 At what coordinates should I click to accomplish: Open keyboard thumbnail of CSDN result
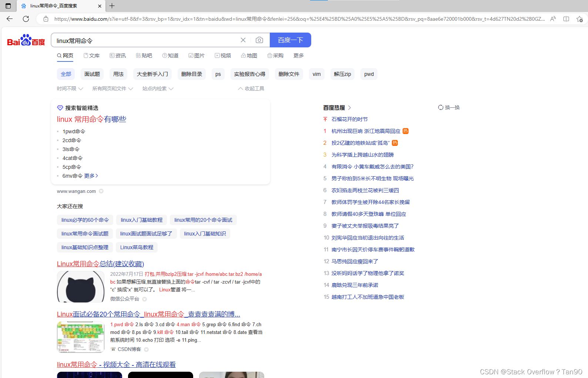pyautogui.click(x=81, y=337)
